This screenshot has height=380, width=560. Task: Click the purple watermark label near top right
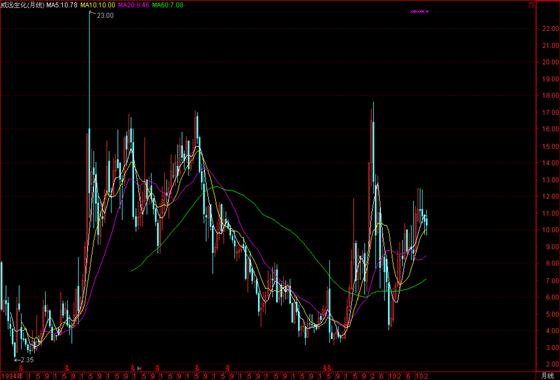click(x=419, y=12)
